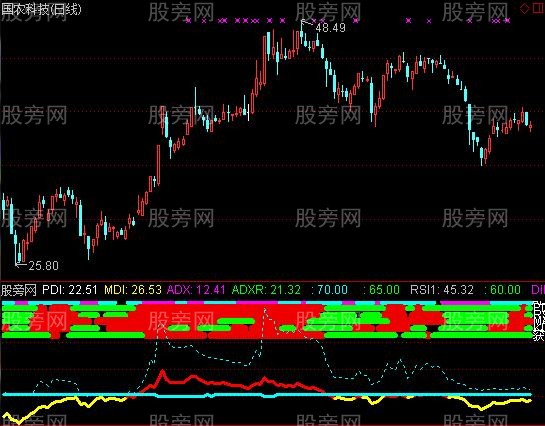The height and width of the screenshot is (426, 545).
Task: Click the red square icon beside the diamond
Action: click(538, 8)
